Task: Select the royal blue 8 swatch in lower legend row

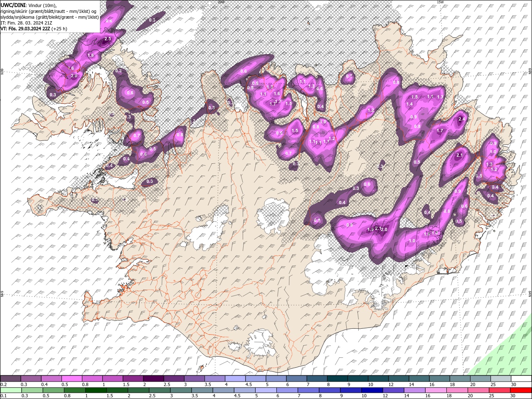Action: 330,390
